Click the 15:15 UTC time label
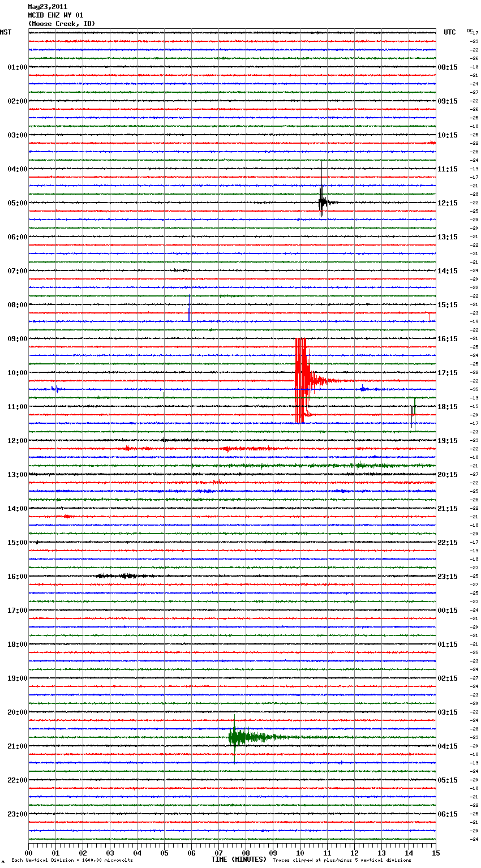 (x=448, y=305)
